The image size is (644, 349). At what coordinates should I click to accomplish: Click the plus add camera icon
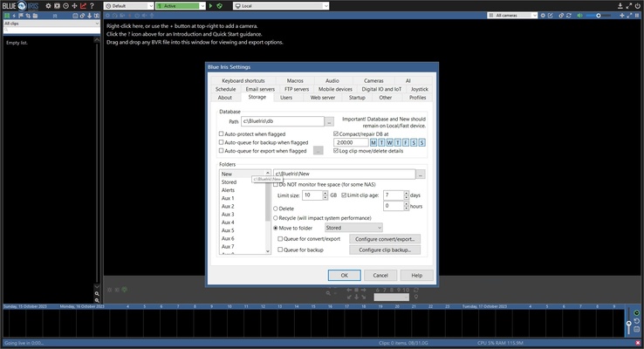click(622, 15)
